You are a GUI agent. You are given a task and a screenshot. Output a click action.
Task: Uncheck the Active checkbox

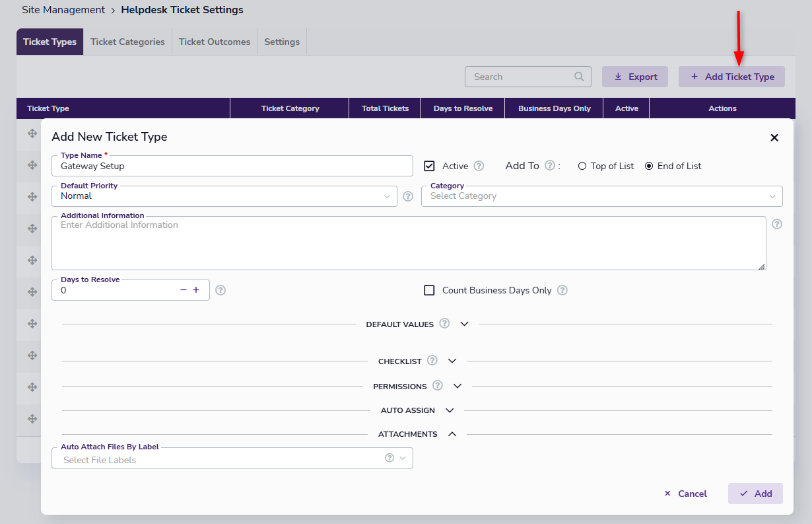[429, 166]
